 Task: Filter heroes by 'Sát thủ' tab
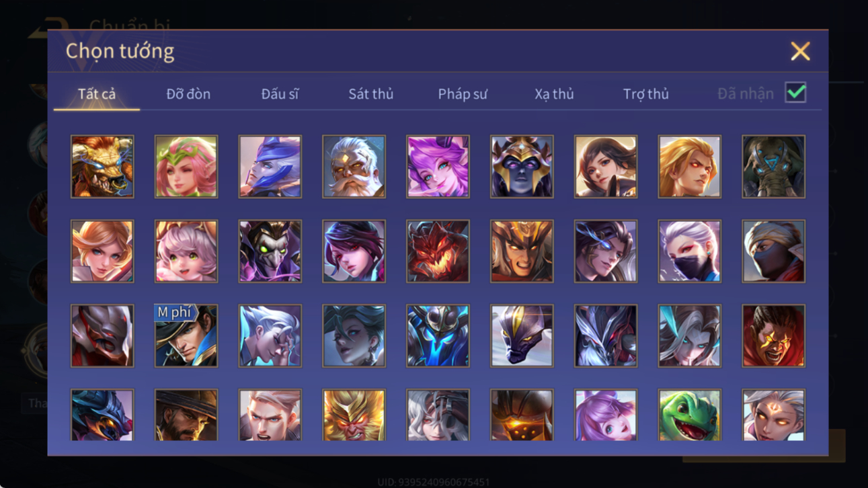point(370,94)
